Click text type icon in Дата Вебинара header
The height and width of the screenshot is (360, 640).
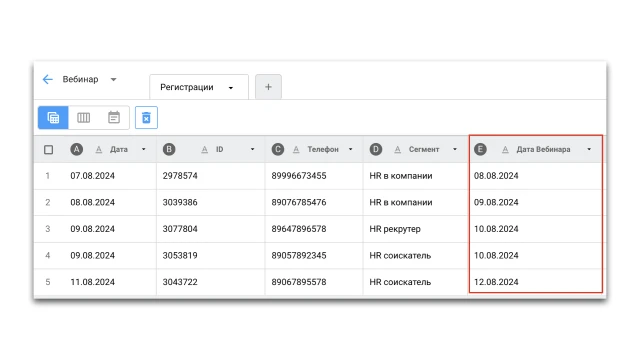505,149
